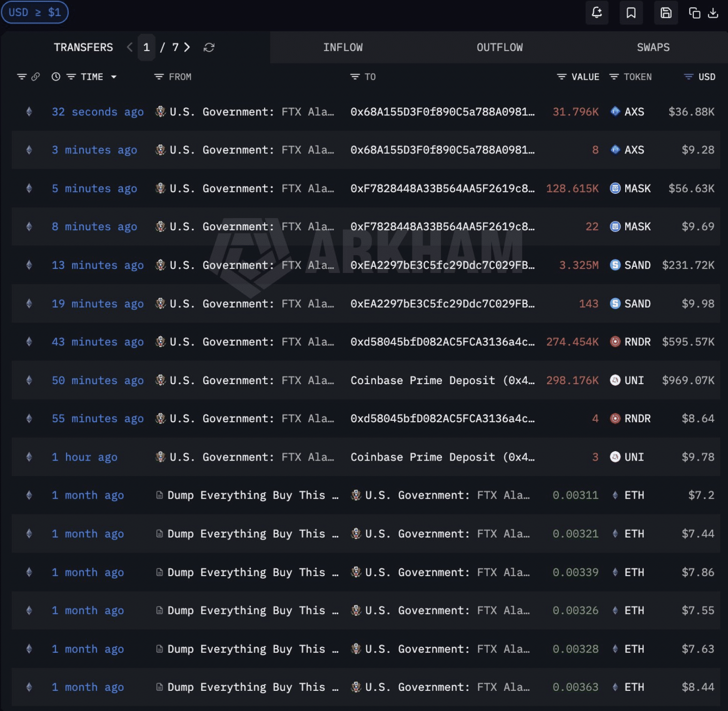The image size is (728, 711).
Task: Open the TO column filter
Action: point(355,76)
